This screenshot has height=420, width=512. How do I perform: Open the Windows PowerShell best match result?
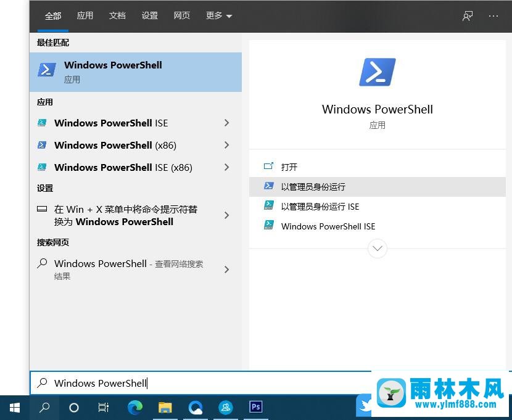(x=136, y=72)
